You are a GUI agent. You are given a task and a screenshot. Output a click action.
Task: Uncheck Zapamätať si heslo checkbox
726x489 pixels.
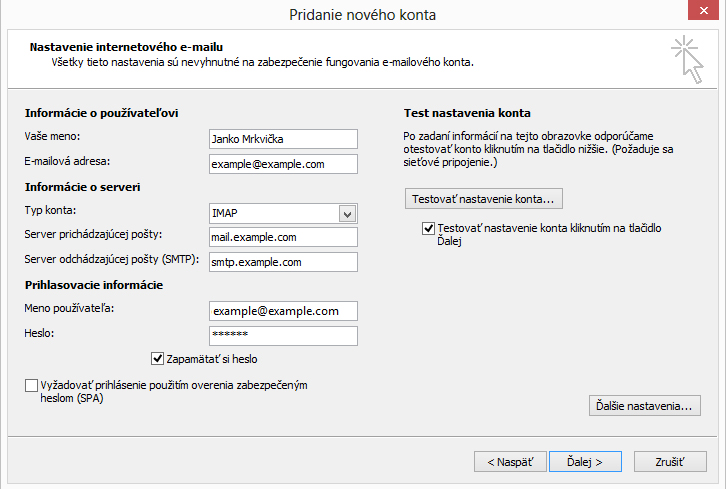pyautogui.click(x=157, y=358)
